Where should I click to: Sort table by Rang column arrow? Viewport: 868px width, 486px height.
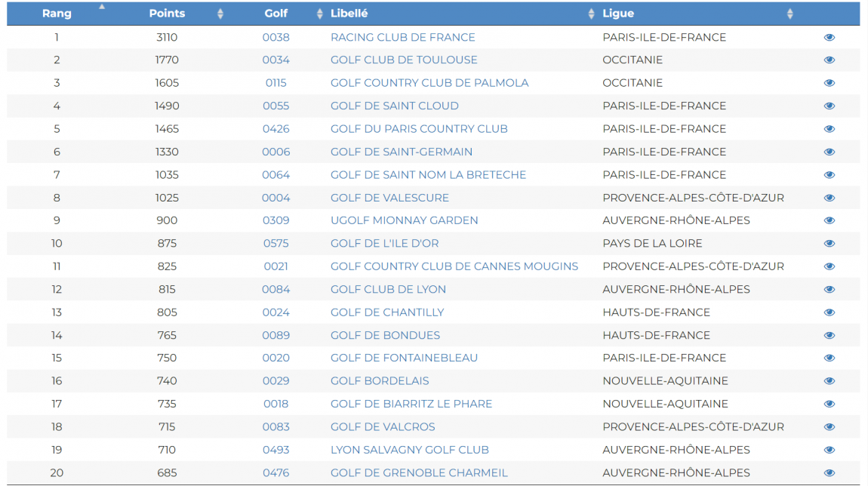(x=102, y=7)
